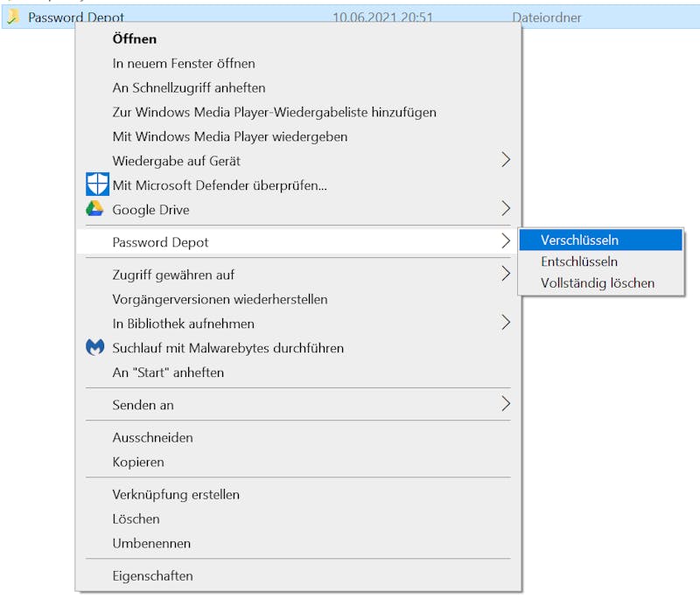
Task: Choose Löschen from the menu
Action: 298,519
